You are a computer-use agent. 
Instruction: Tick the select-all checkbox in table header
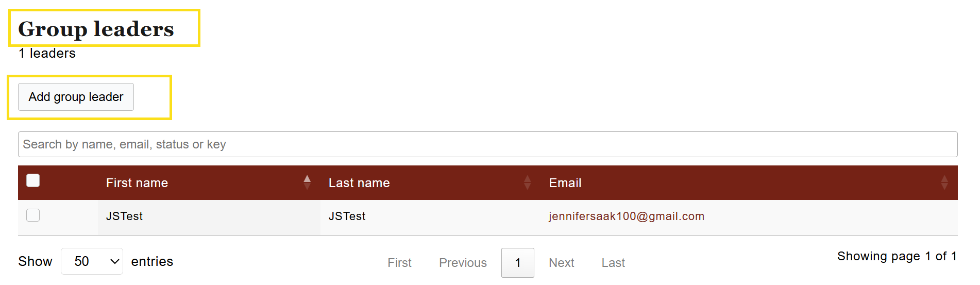pos(33,180)
